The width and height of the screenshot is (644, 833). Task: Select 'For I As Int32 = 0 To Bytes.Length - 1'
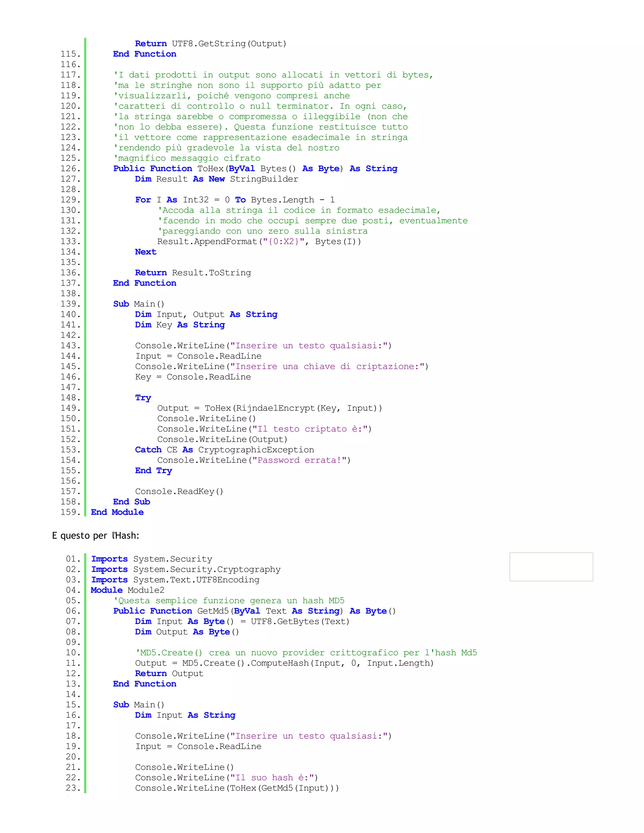(235, 200)
